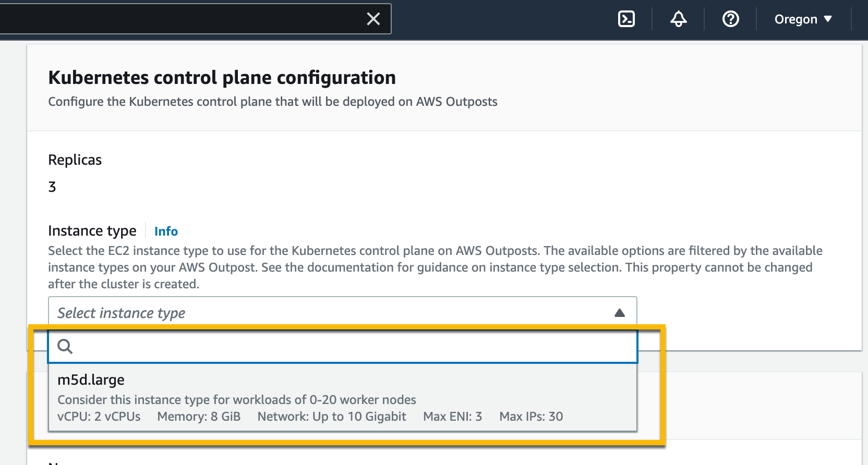
Task: Click the Replicas value 3
Action: click(x=52, y=187)
